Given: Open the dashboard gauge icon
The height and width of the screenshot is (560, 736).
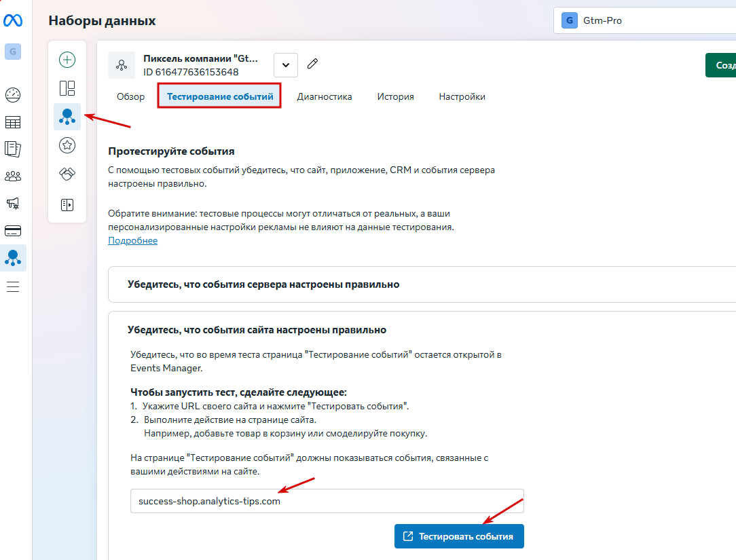Looking at the screenshot, I should (13, 95).
